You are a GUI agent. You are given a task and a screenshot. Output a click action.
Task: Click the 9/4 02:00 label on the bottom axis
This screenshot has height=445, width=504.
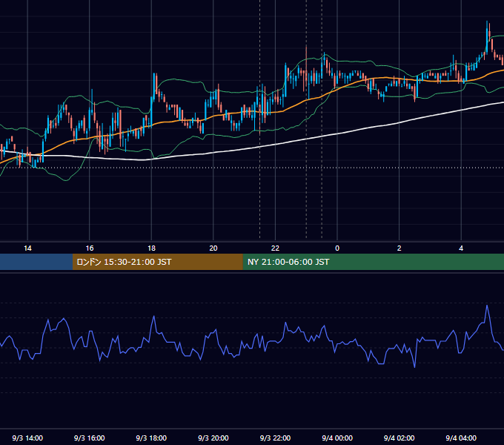[399, 438]
